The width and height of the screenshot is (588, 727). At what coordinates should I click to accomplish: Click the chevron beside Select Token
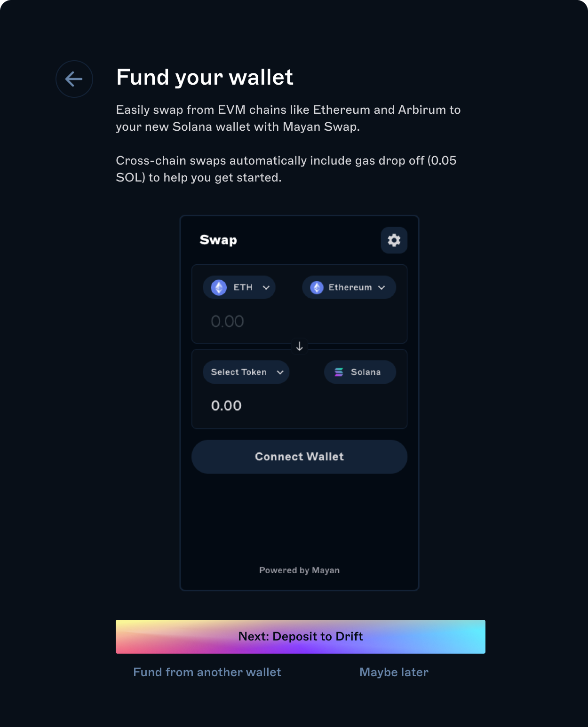pos(280,372)
